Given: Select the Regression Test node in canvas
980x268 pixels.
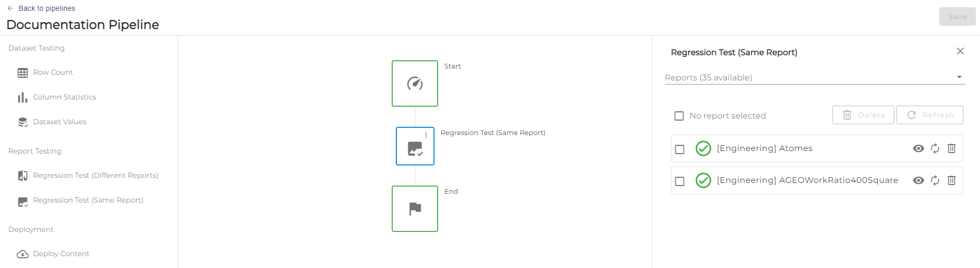Looking at the screenshot, I should 415,146.
